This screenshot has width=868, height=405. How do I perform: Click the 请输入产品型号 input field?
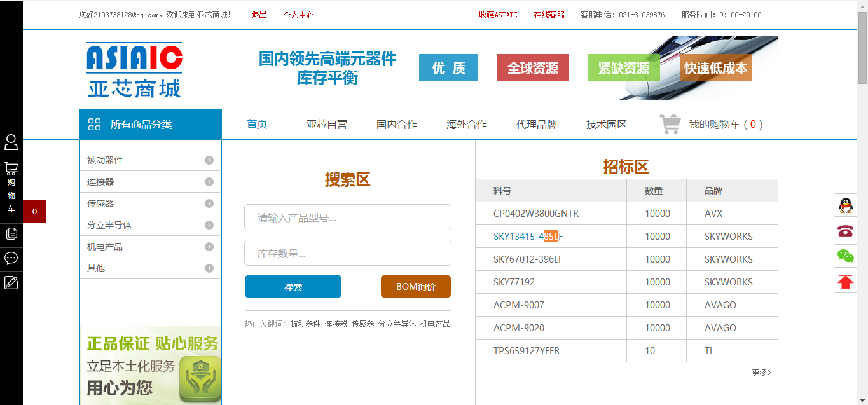pos(348,217)
